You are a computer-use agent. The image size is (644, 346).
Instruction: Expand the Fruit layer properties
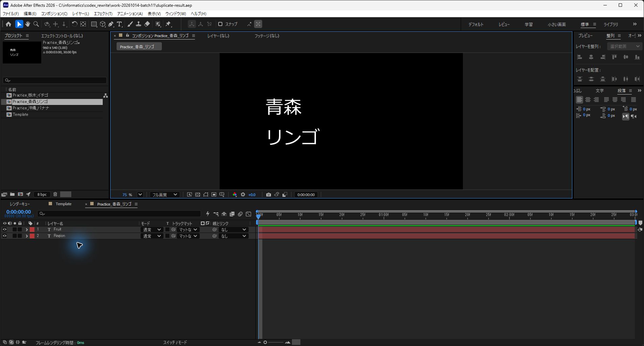point(27,230)
